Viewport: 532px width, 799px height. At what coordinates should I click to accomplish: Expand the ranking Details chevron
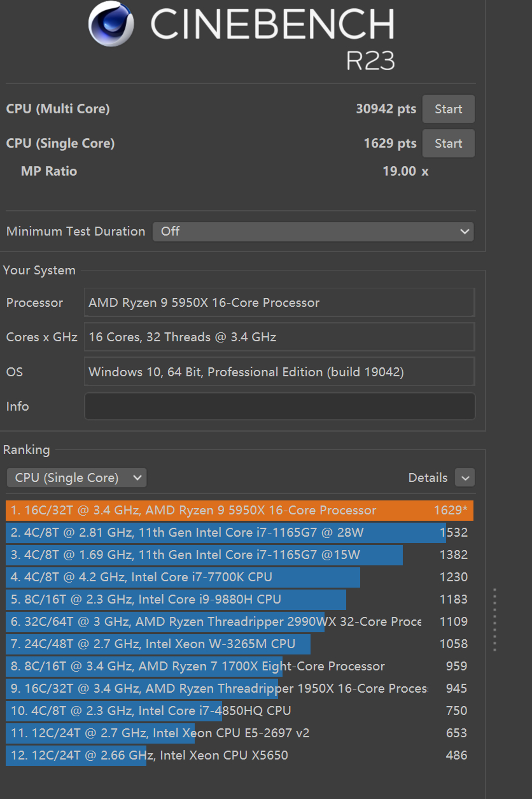click(x=465, y=477)
